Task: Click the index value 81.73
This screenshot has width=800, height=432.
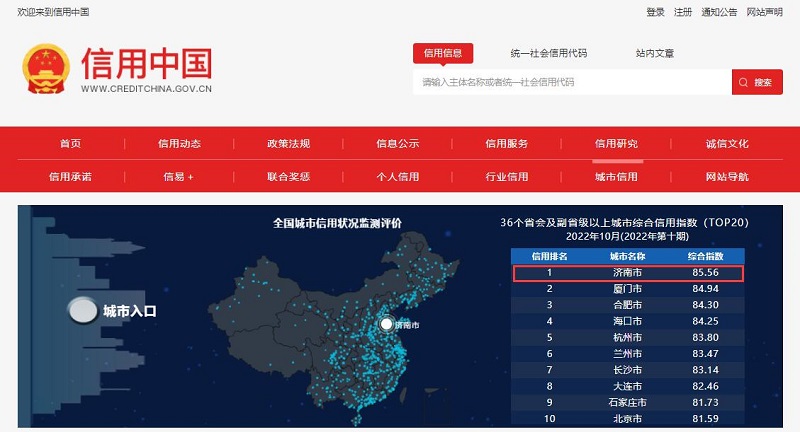Action: [706, 402]
